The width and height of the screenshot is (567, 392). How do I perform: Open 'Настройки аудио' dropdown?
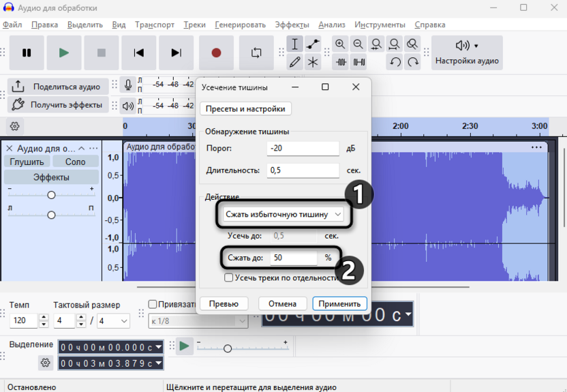point(467,52)
